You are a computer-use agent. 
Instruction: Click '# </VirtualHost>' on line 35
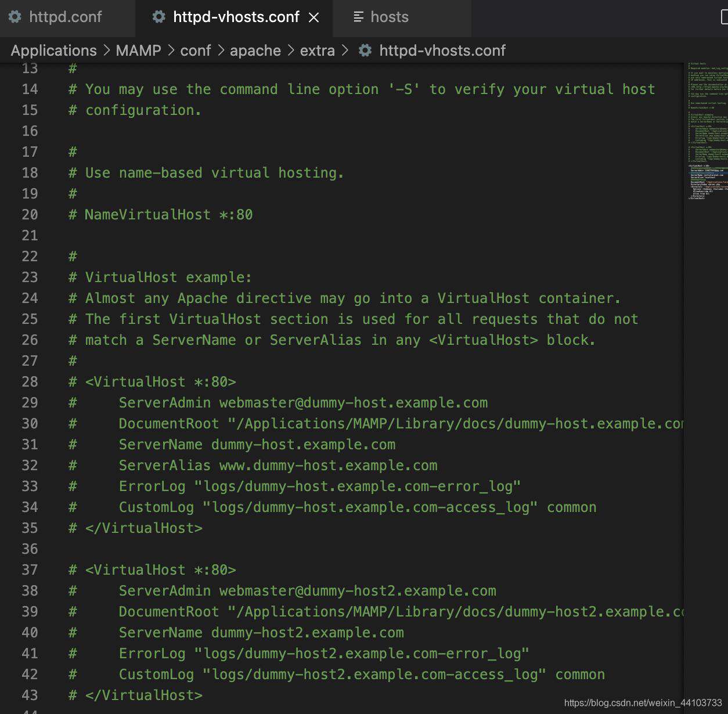pyautogui.click(x=135, y=528)
